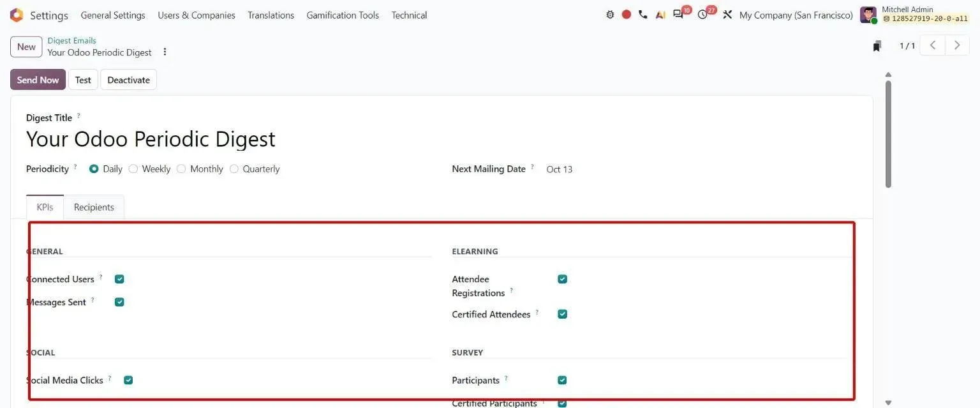Image resolution: width=980 pixels, height=408 pixels.
Task: Go to next record arrow
Action: pyautogui.click(x=957, y=45)
